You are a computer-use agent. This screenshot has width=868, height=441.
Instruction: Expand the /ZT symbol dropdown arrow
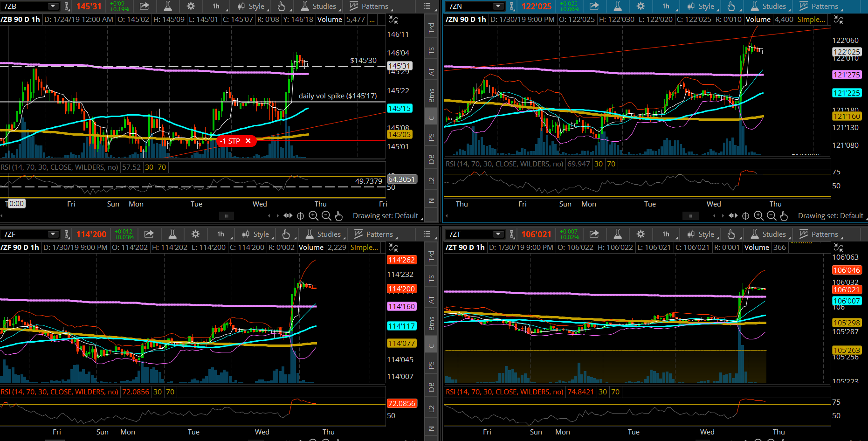[x=498, y=234]
